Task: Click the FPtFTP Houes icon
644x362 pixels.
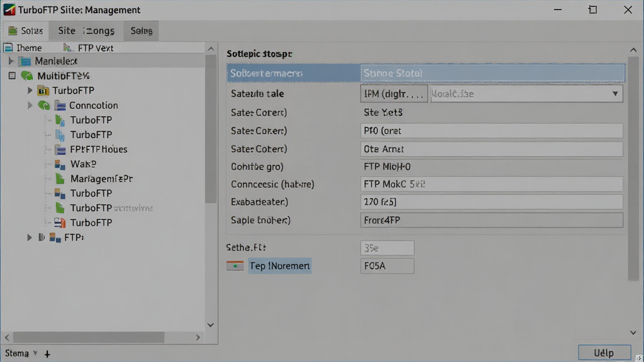Action: [x=60, y=150]
